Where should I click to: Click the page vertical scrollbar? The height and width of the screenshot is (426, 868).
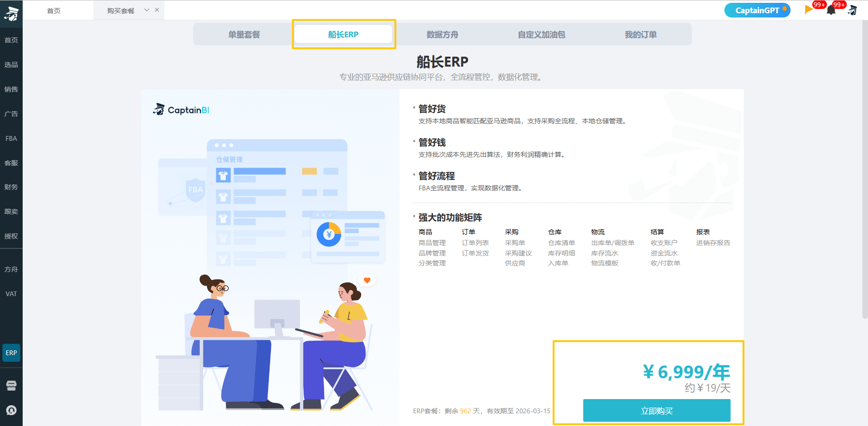pyautogui.click(x=865, y=170)
